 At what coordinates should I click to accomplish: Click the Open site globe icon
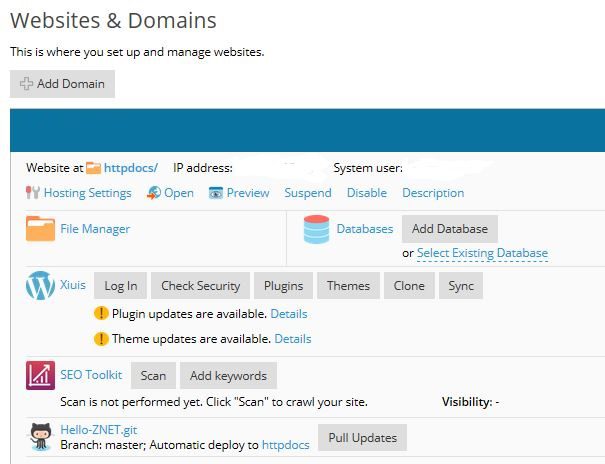pos(154,193)
